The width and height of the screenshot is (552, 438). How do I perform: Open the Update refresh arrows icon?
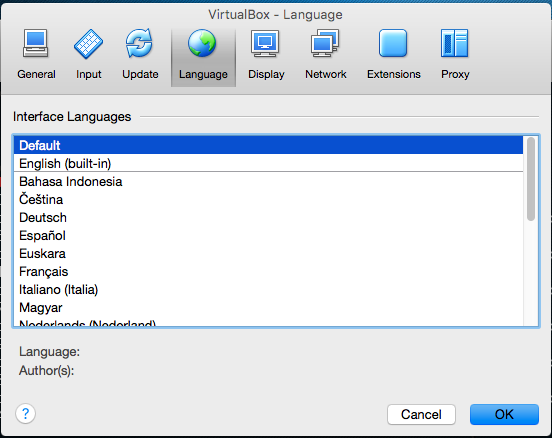point(139,43)
